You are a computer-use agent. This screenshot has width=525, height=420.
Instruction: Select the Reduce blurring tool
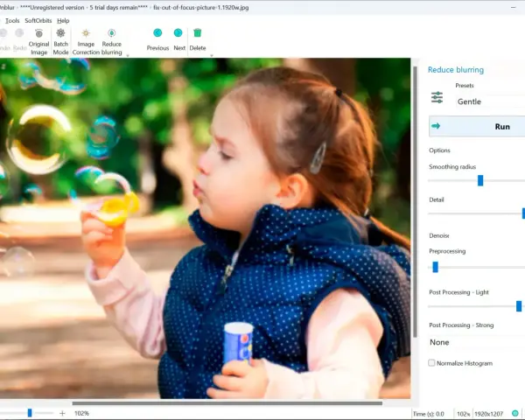click(x=111, y=42)
